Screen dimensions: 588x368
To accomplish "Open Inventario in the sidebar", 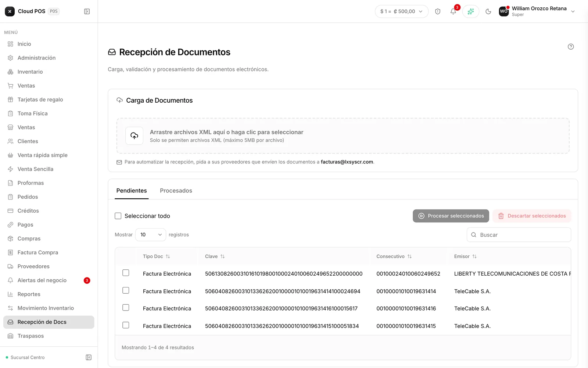I will point(49,72).
